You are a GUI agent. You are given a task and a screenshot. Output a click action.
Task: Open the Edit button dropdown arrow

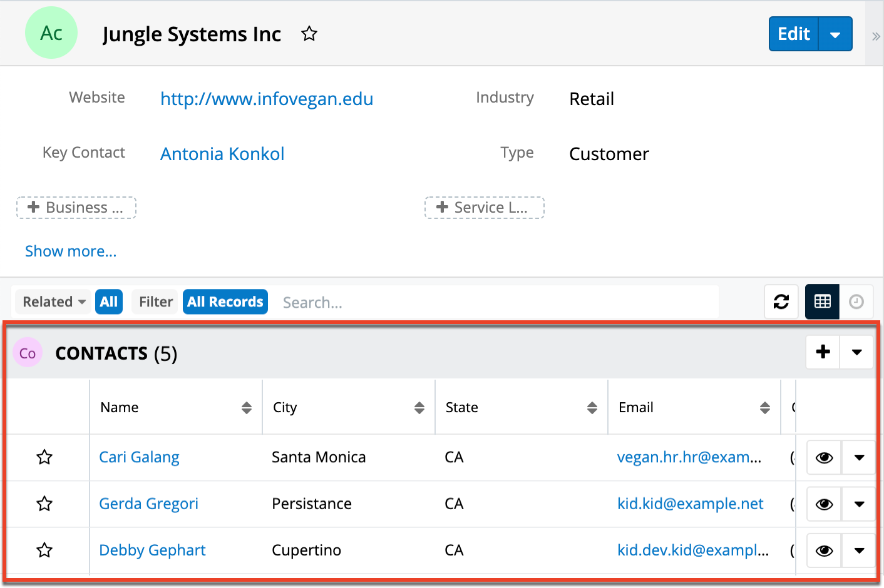835,34
